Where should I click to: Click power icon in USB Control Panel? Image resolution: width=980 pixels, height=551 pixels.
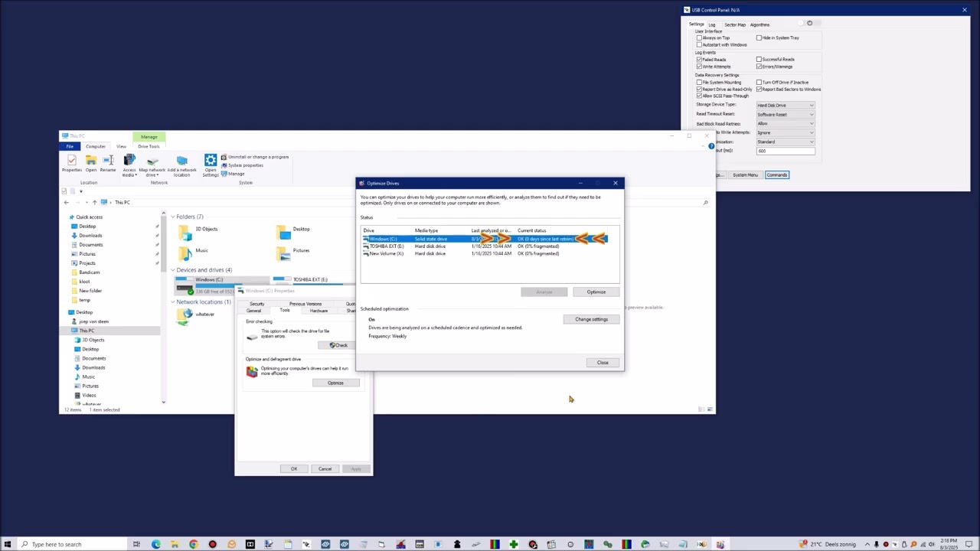pos(809,23)
